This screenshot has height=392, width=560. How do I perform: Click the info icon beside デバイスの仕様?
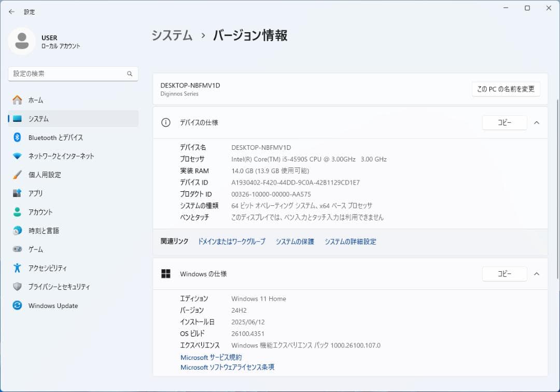coord(166,122)
